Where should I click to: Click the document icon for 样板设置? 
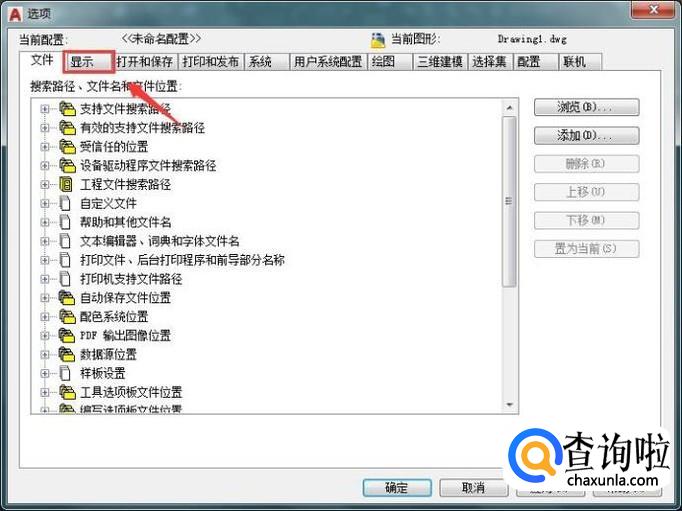click(65, 373)
